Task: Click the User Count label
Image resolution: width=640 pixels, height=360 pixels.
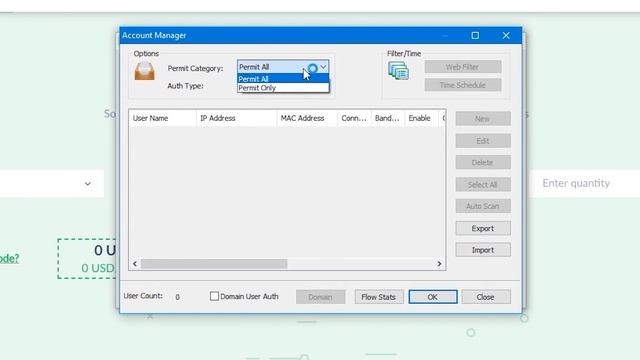Action: tap(143, 296)
